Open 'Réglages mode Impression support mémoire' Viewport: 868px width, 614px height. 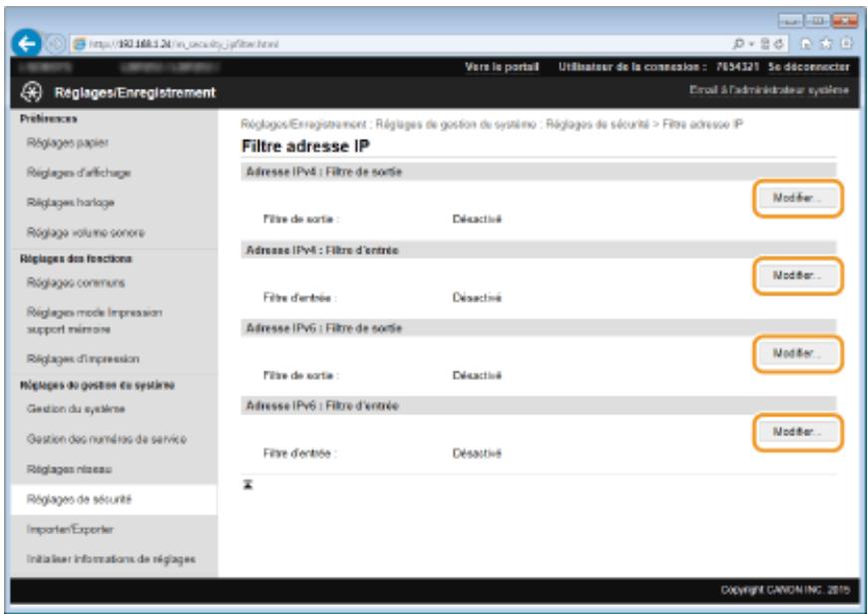[95, 320]
